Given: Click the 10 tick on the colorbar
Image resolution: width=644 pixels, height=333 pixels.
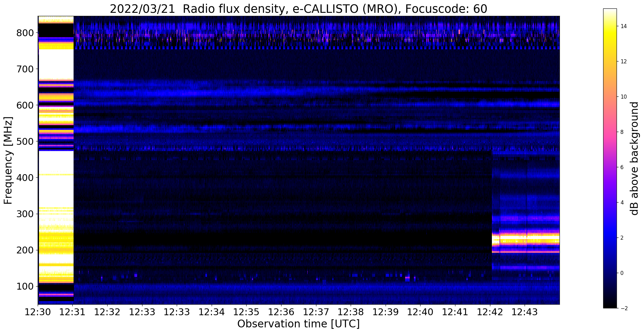Looking at the screenshot, I should (623, 97).
